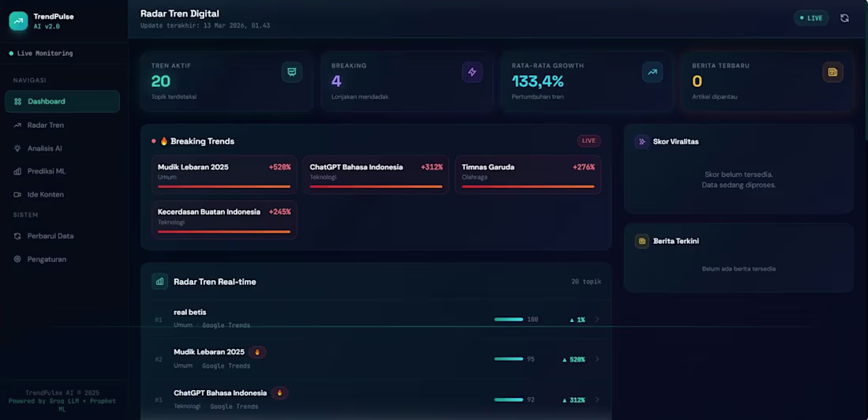Click the Berita Terbaru card icon
This screenshot has width=868, height=420.
click(x=832, y=72)
